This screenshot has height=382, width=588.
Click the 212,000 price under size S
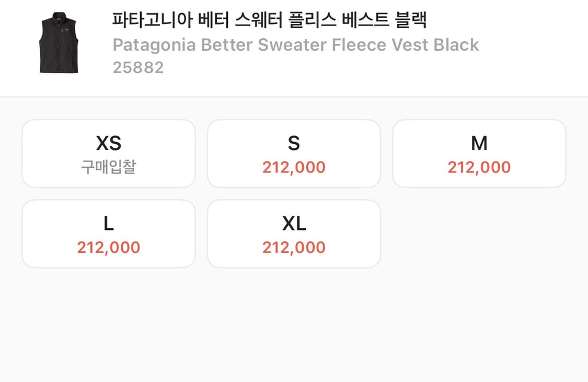coord(294,167)
